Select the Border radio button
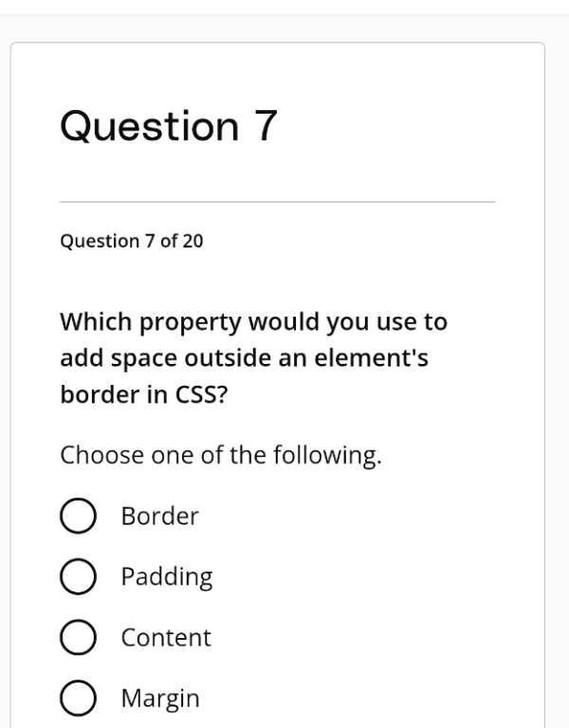Image resolution: width=569 pixels, height=728 pixels. 79,518
